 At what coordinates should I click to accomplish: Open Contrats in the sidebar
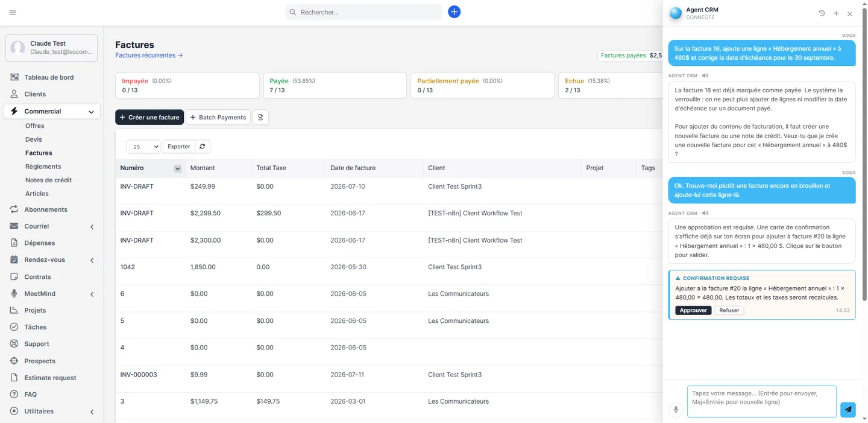(x=38, y=277)
